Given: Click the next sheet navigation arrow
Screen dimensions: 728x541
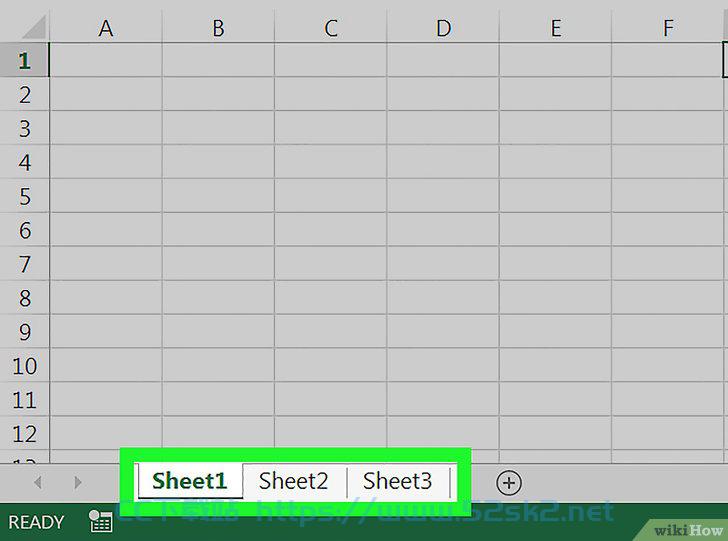Looking at the screenshot, I should 78,482.
